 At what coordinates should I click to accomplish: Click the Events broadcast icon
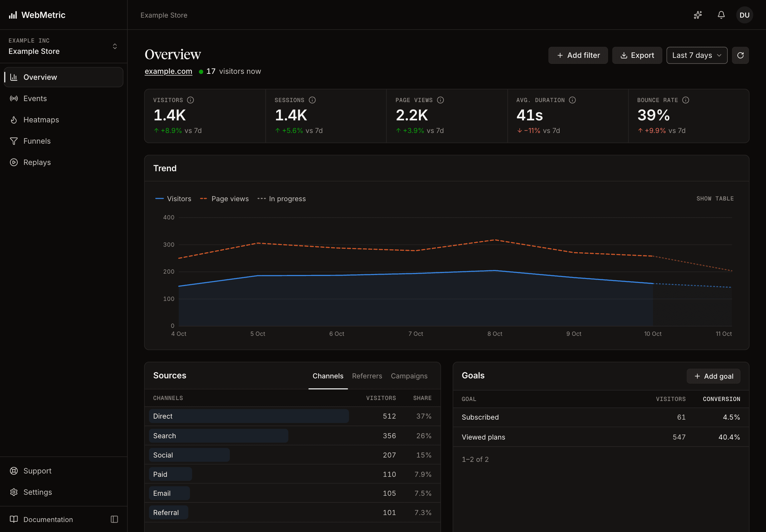click(x=14, y=98)
